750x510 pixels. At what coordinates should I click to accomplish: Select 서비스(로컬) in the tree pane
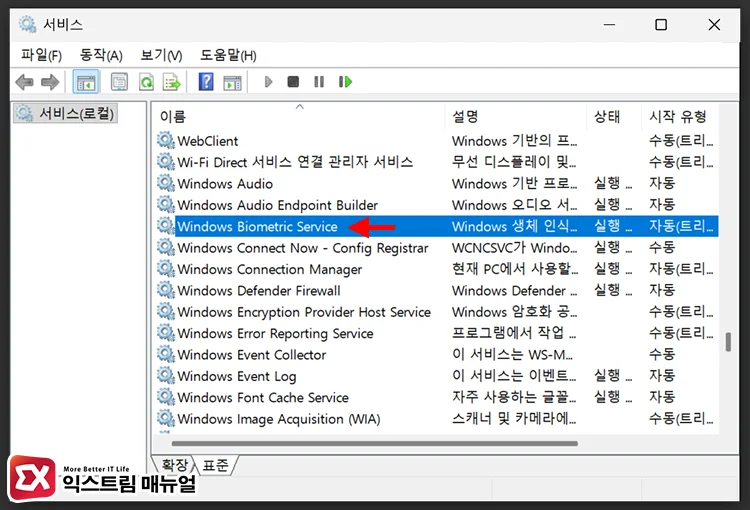click(x=66, y=113)
